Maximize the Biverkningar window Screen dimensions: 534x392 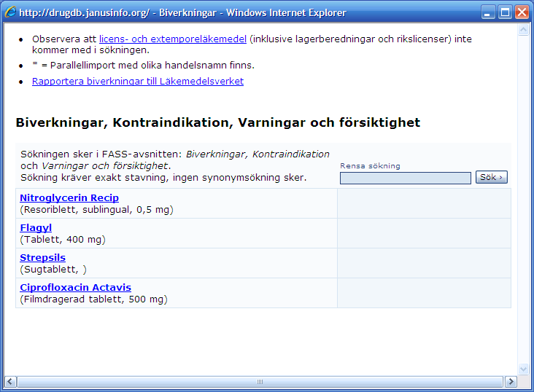click(x=505, y=12)
